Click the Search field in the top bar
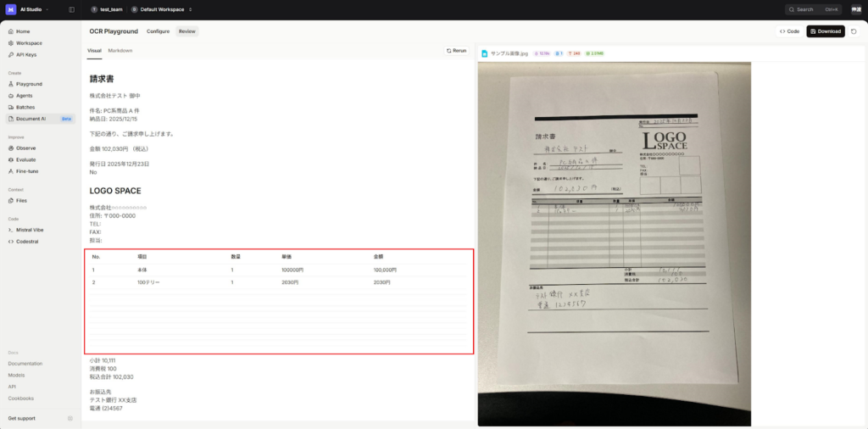 pyautogui.click(x=813, y=9)
